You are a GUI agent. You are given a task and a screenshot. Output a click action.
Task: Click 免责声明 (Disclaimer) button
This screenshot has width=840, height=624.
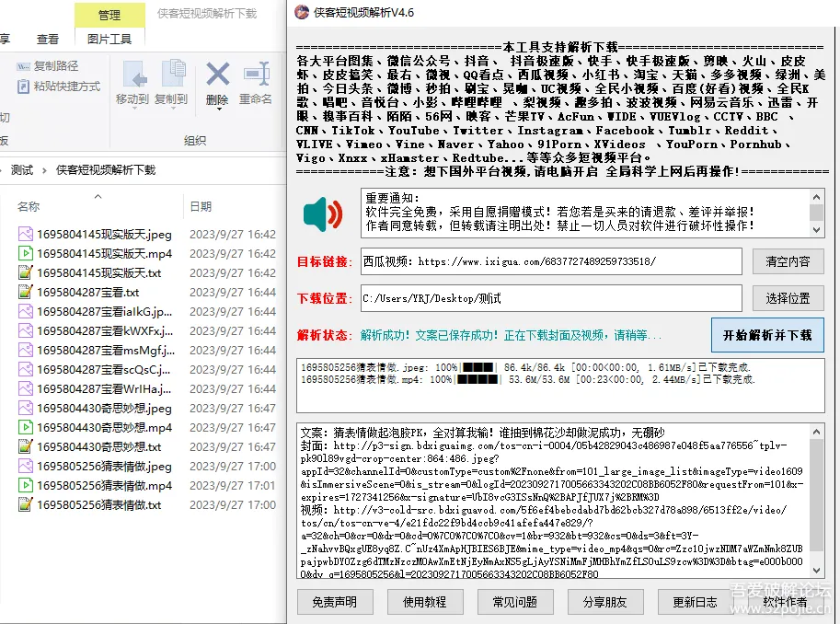coord(335,602)
